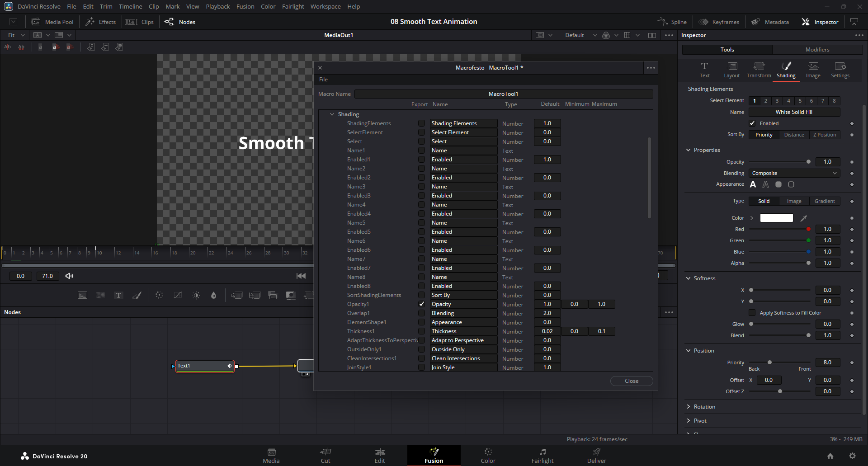Viewport: 868px width, 466px height.
Task: Collapse the Shading group in Macrofesto
Action: [332, 114]
